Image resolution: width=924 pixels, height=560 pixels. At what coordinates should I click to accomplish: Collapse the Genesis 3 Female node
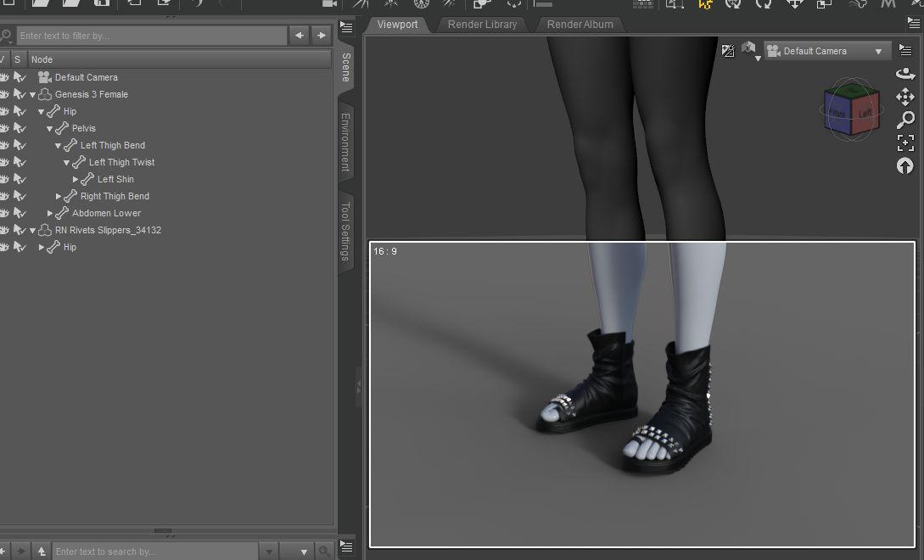coord(32,95)
